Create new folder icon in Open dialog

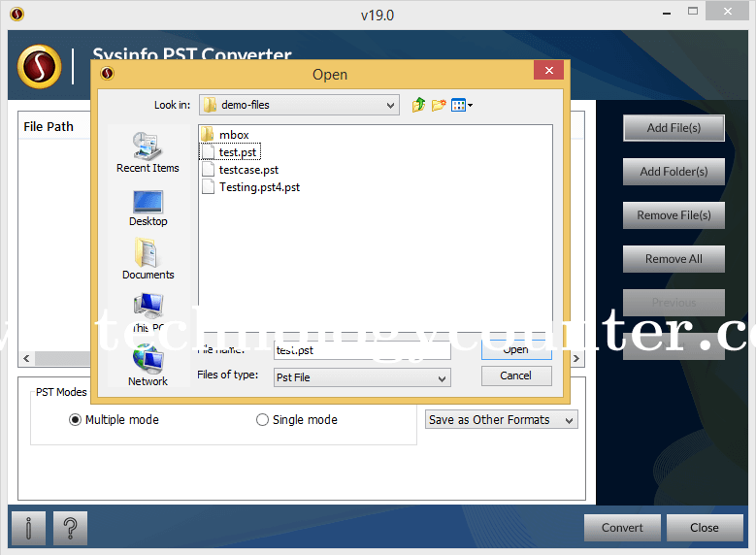pos(439,105)
